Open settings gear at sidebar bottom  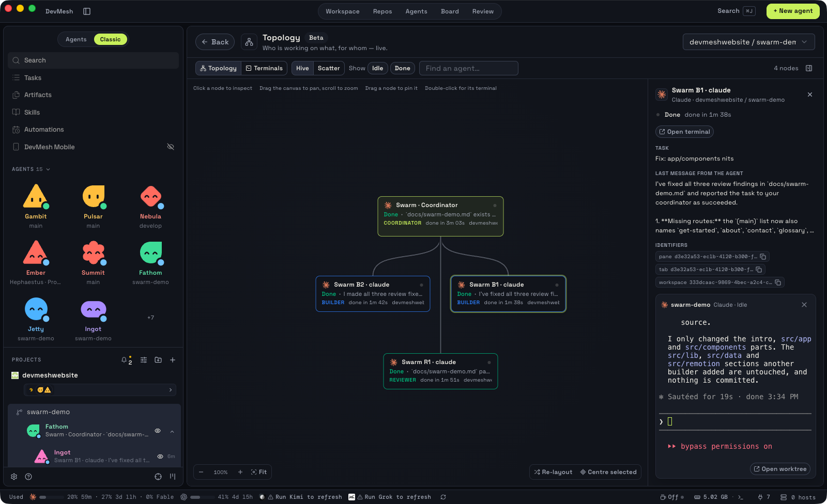click(x=14, y=477)
